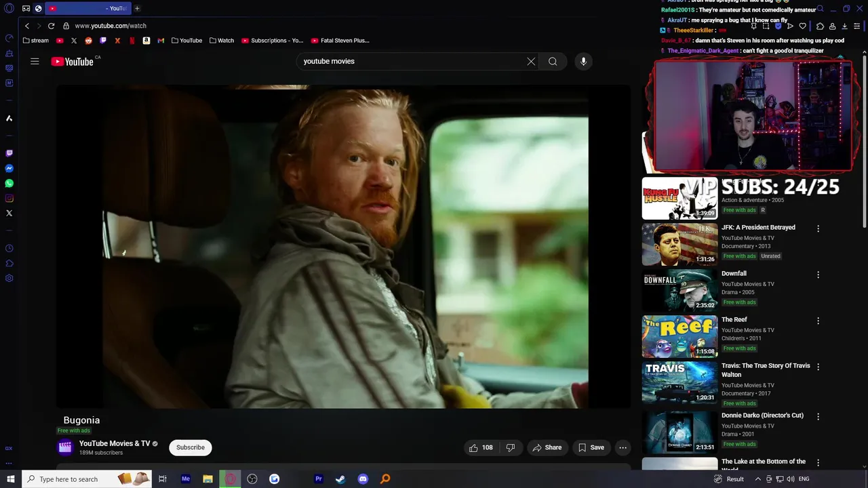The height and width of the screenshot is (488, 868).
Task: Open The Reef video options menu
Action: tap(818, 321)
